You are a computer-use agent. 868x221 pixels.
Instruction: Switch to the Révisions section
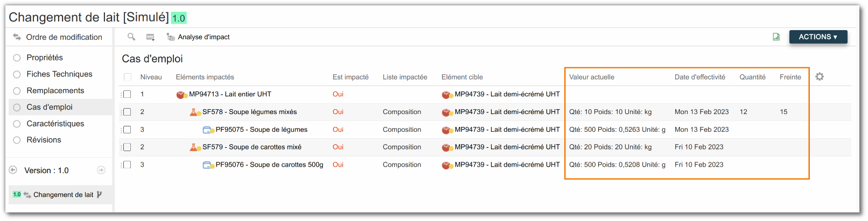44,140
